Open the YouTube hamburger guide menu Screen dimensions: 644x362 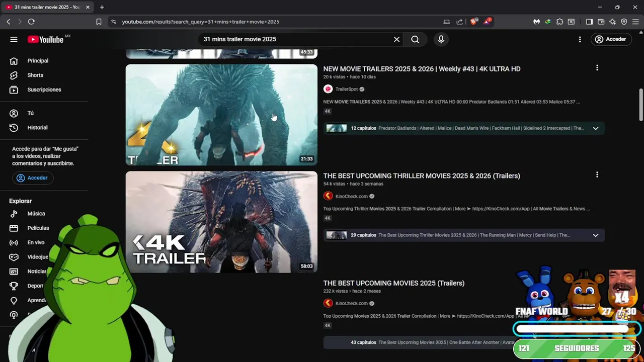point(14,39)
